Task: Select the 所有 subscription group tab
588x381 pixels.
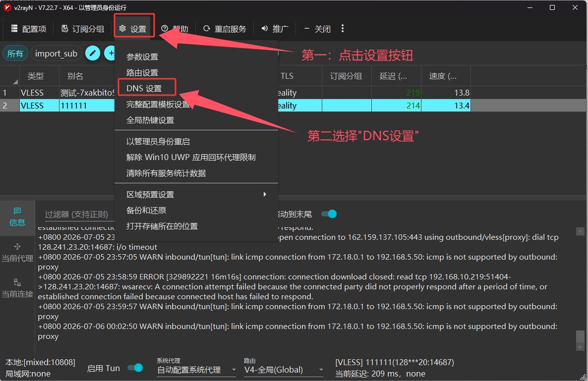Action: [x=15, y=54]
